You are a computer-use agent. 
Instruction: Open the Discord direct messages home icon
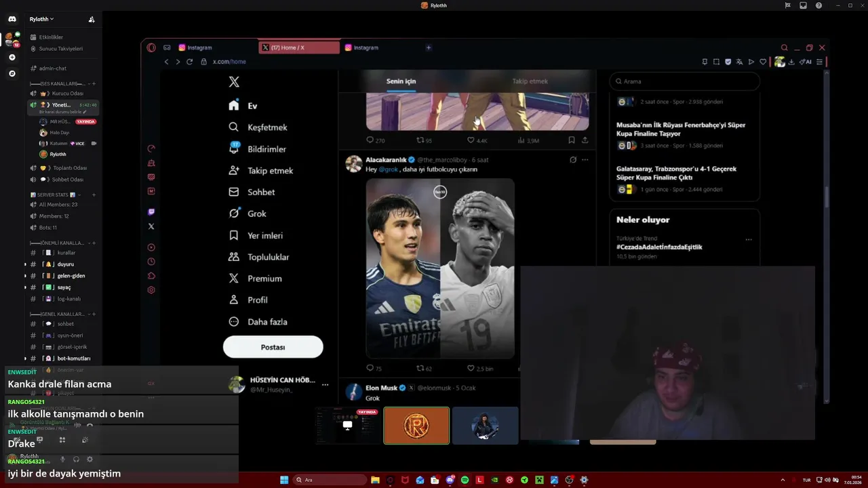coord(12,19)
